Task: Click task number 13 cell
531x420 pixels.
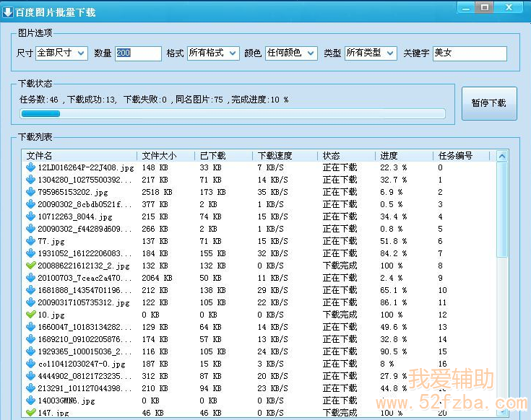Action: [443, 327]
